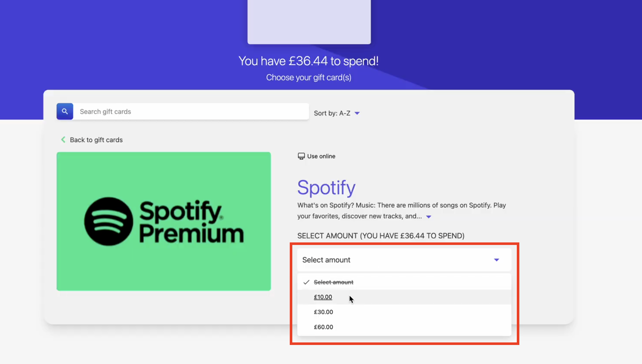Focus the Search gift cards field

191,111
